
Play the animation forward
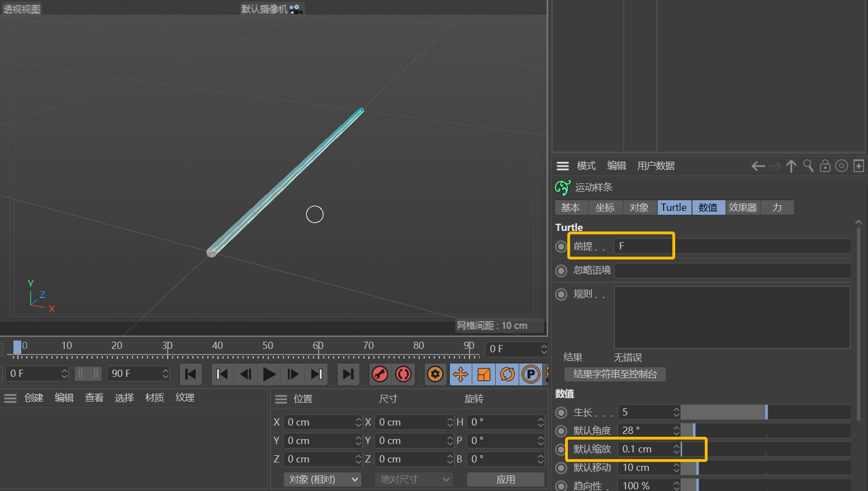pos(269,374)
